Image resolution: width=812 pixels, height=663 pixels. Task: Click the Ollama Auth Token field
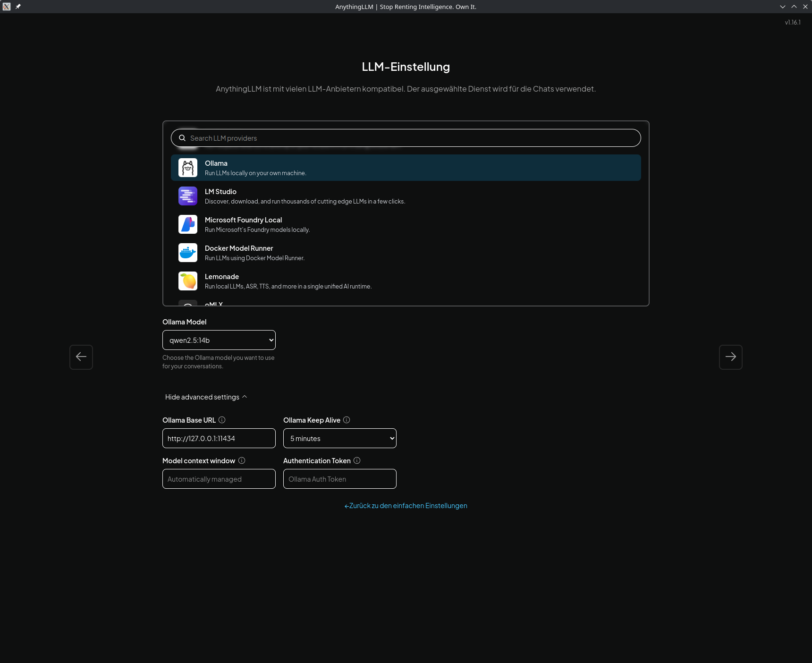(340, 479)
